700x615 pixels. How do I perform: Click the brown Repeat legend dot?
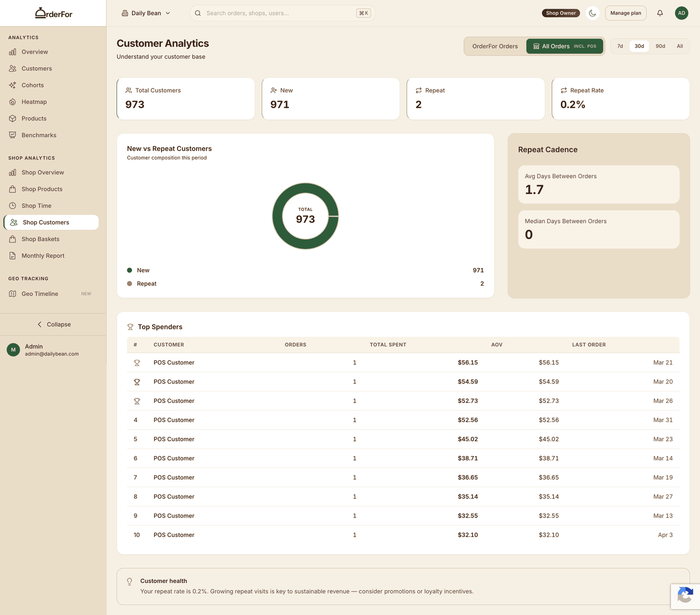click(129, 283)
